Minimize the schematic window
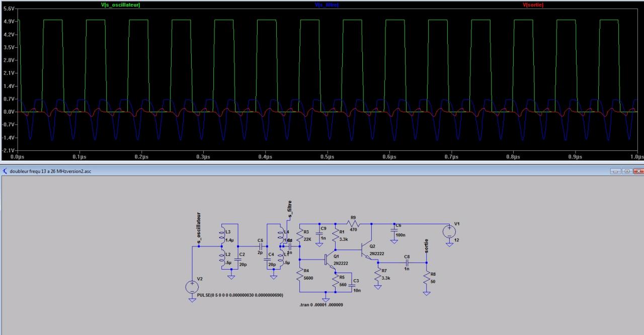This screenshot has width=644, height=335. [x=617, y=171]
